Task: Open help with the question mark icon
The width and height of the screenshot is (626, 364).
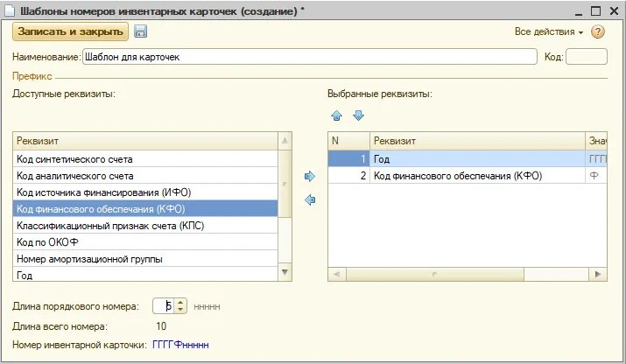Action: point(597,31)
